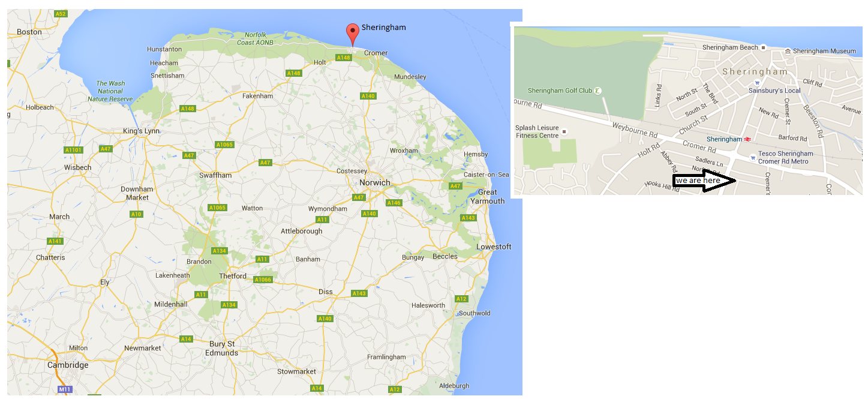Click the M11 motorway badge

65,389
